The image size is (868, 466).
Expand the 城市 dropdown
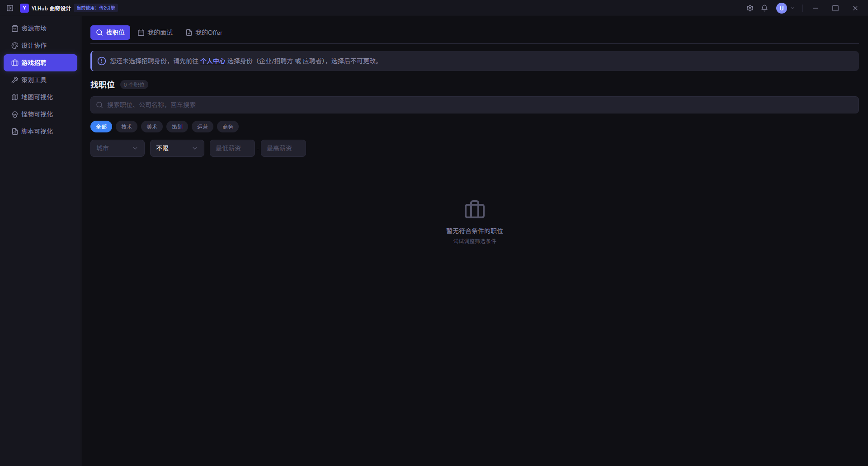118,148
